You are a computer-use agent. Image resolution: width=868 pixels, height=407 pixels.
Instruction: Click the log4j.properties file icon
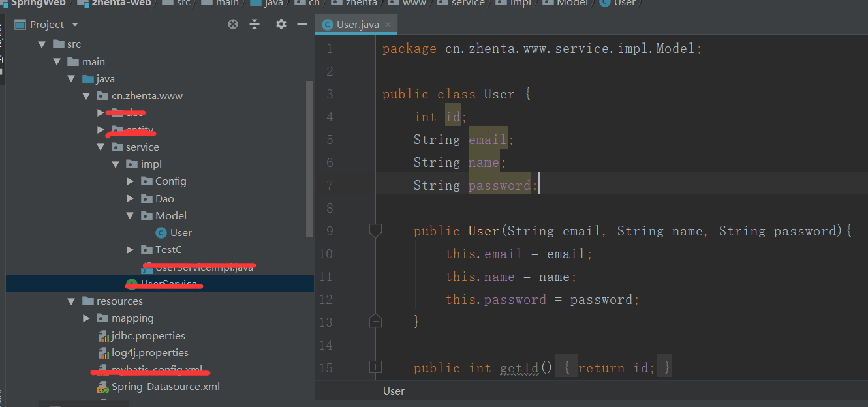[102, 353]
